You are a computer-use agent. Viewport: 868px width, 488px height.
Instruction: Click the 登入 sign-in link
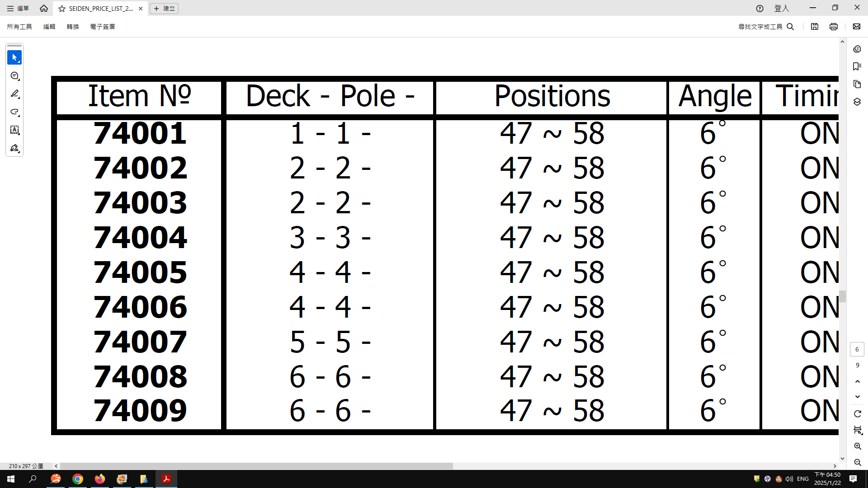781,9
